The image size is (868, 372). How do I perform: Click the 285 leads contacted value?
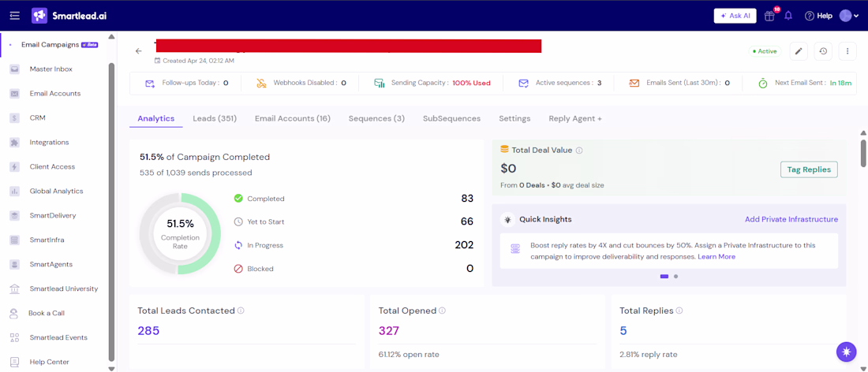click(x=148, y=331)
